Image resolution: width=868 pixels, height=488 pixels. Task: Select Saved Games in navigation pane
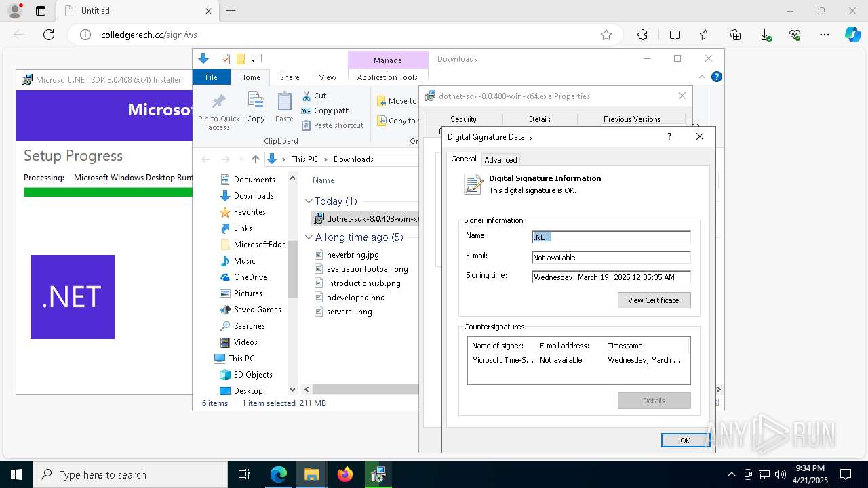click(257, 310)
